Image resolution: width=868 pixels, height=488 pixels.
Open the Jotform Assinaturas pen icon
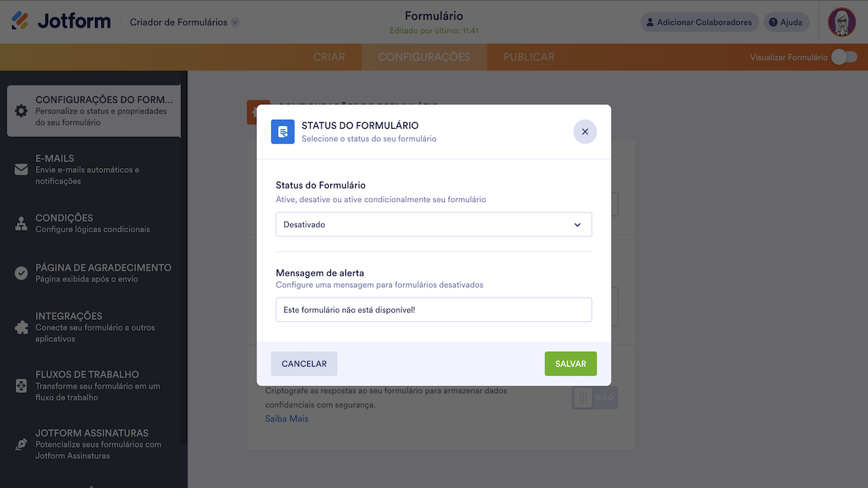coord(21,445)
